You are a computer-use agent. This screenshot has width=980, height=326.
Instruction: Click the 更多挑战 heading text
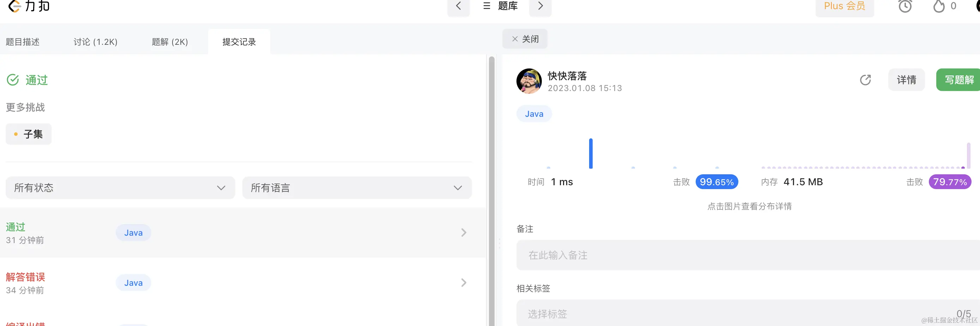tap(25, 107)
